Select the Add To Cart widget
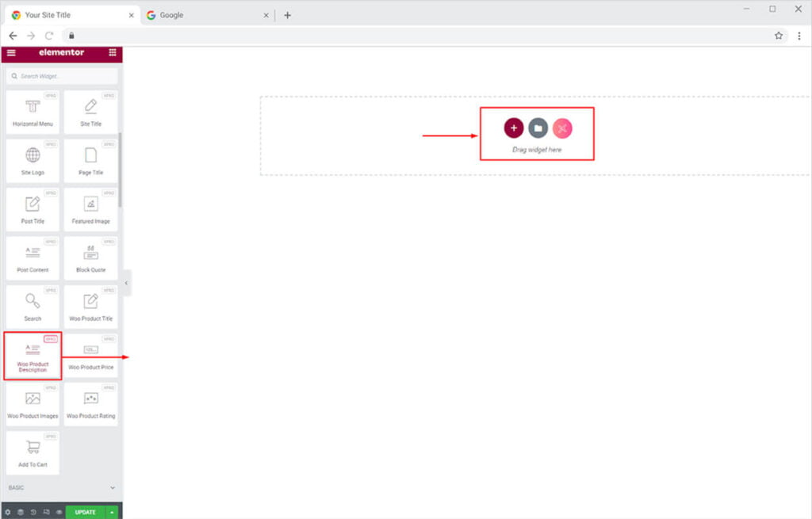The width and height of the screenshot is (812, 519). tap(33, 453)
